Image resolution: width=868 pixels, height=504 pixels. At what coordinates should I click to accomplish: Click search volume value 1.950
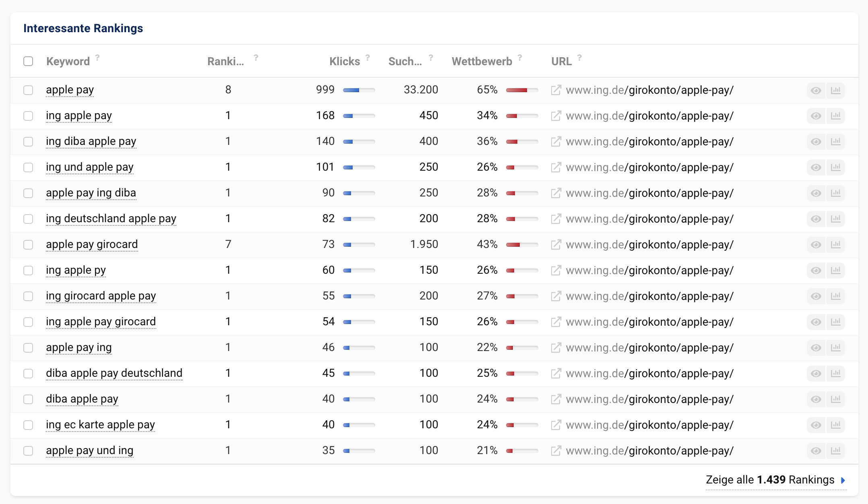(x=424, y=244)
